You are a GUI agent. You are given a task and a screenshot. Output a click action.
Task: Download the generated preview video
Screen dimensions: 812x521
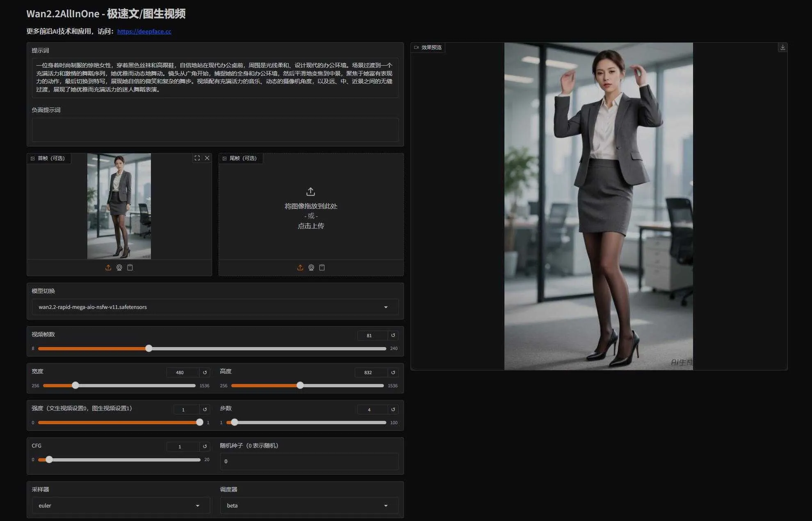coord(782,47)
